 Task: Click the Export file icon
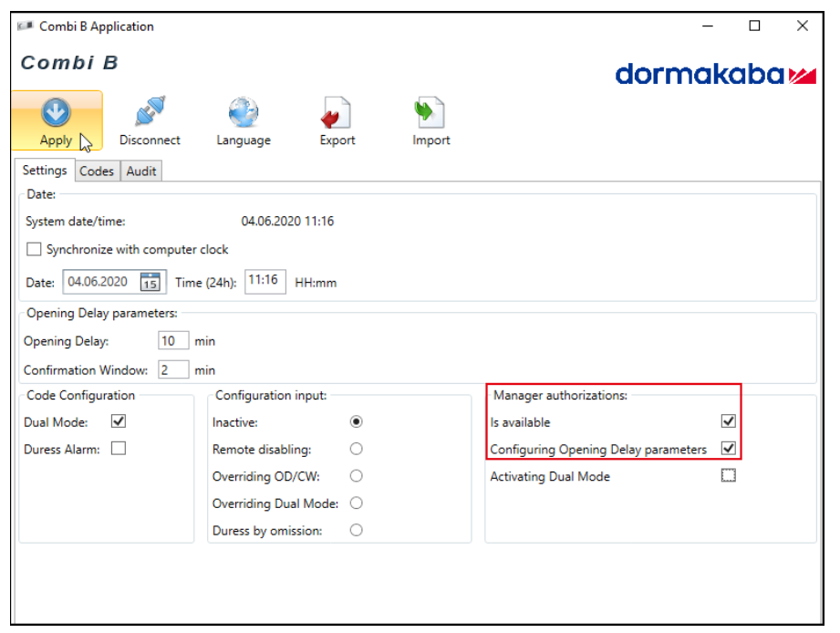[x=337, y=113]
